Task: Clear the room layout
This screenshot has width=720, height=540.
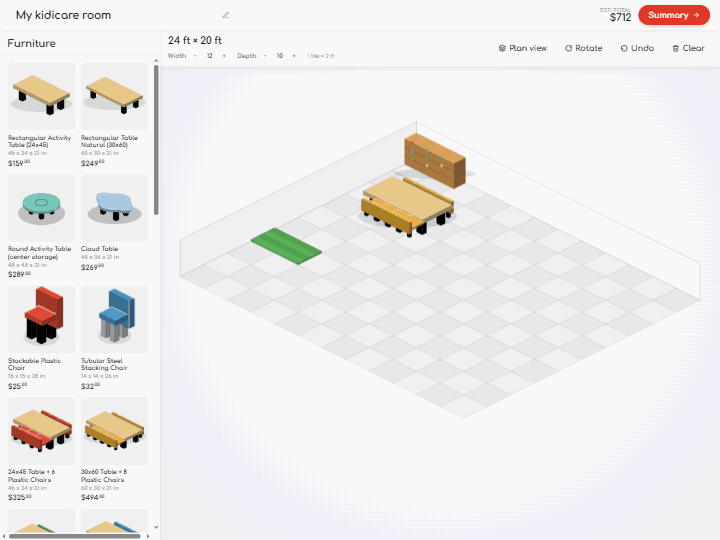Action: tap(688, 48)
